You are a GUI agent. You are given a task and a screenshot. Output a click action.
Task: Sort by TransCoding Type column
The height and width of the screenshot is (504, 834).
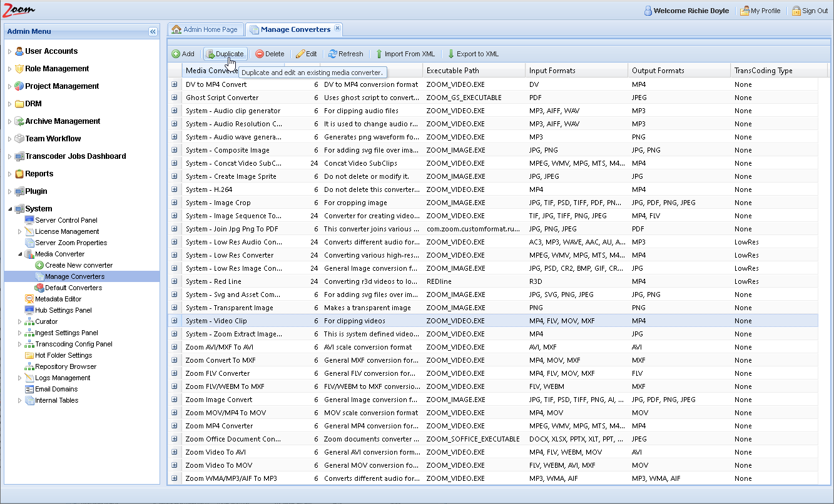tap(780, 71)
